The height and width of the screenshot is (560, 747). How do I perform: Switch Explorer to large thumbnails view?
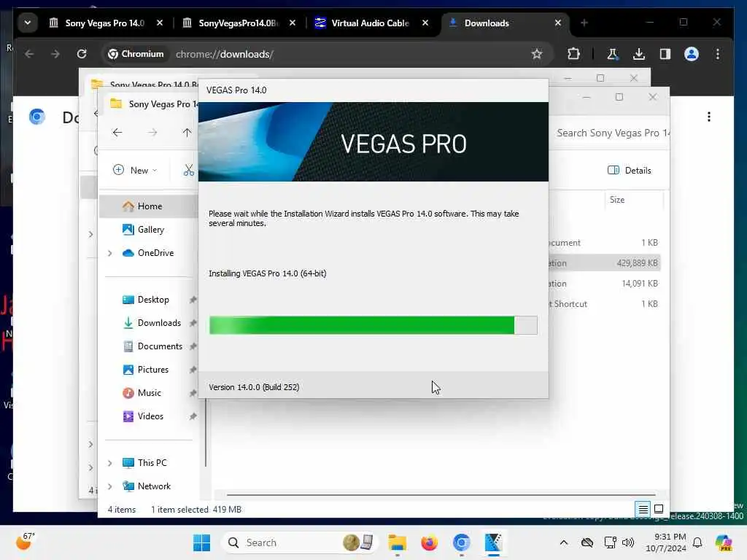click(659, 509)
